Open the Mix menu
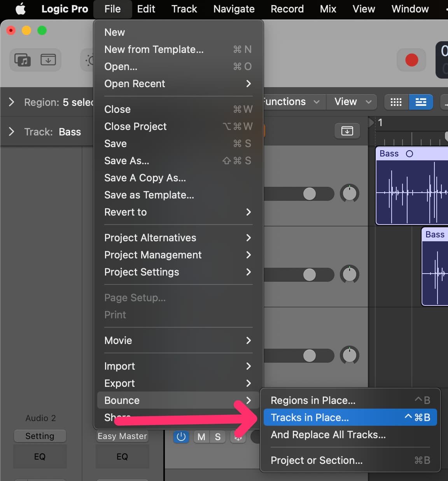 click(x=328, y=9)
